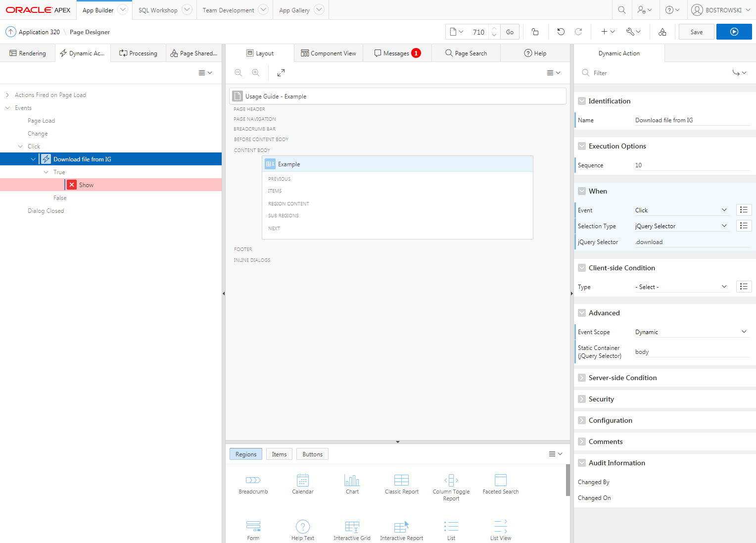The width and height of the screenshot is (756, 543).
Task: Expand Actions Fired on Page Load
Action: tap(7, 95)
